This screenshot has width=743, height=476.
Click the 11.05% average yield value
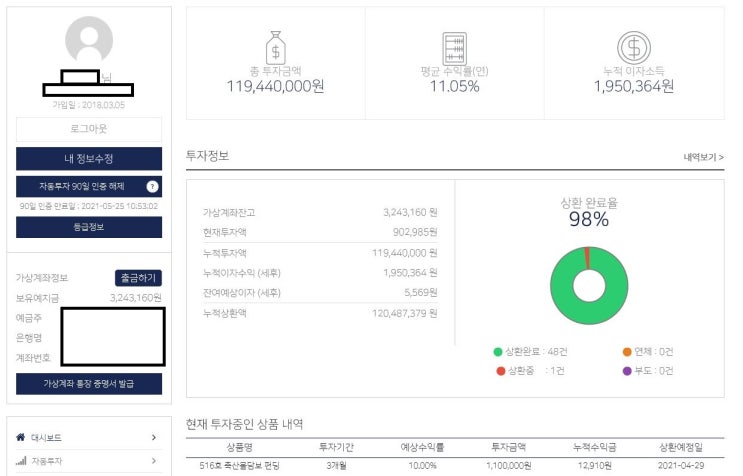454,87
